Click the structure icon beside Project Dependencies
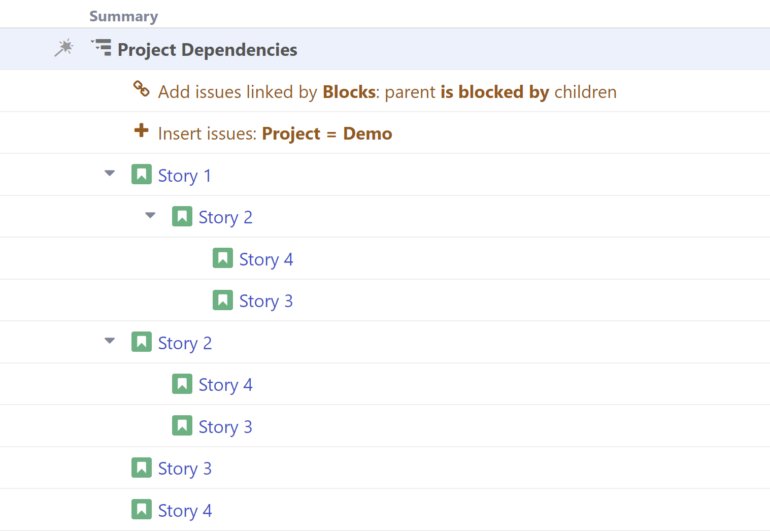 (x=102, y=48)
